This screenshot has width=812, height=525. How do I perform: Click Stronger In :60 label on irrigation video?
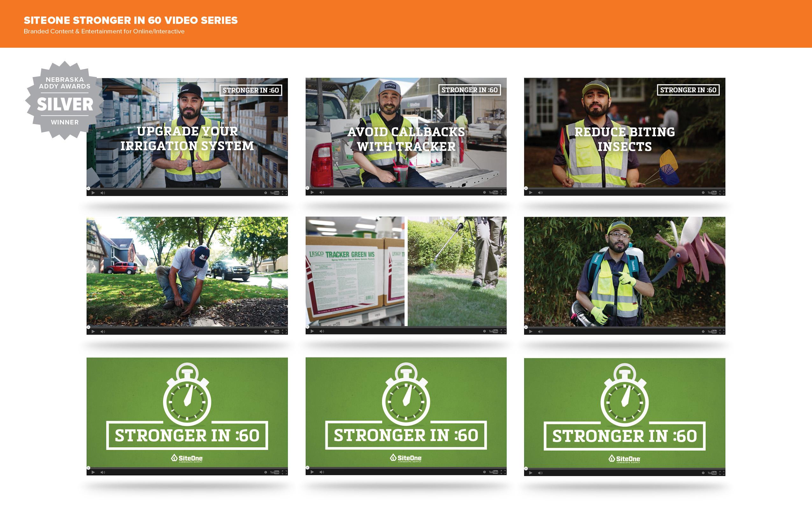[x=250, y=90]
